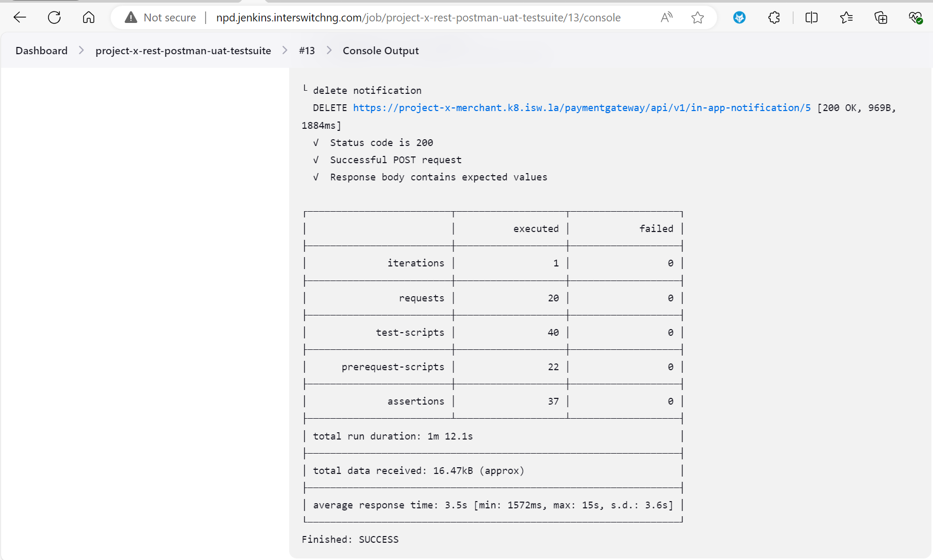The image size is (933, 560).
Task: Expand chevron after project-x-rest-postman-uat-testsuite breadcrumb
Action: (285, 51)
